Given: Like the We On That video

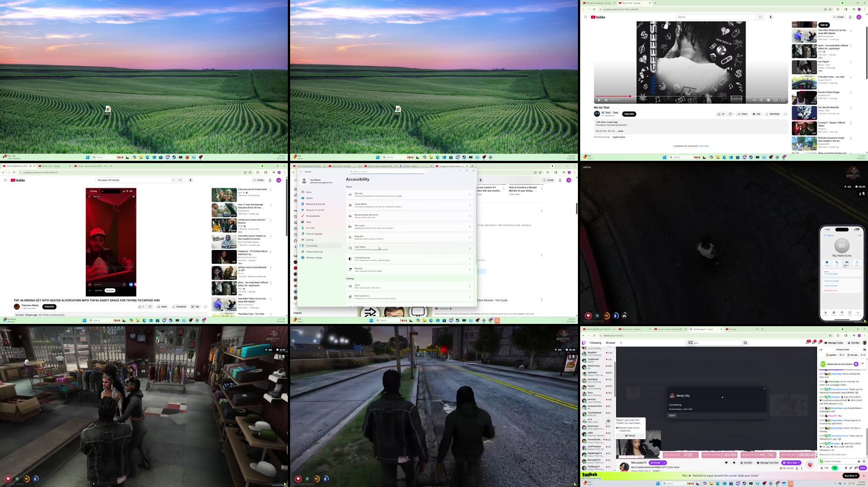Looking at the screenshot, I should tap(720, 114).
